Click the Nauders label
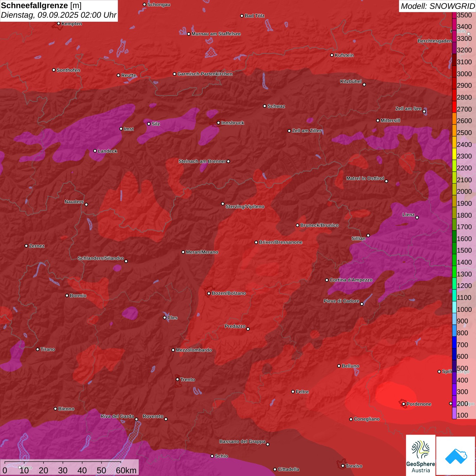This screenshot has height=476, width=476. [74, 202]
